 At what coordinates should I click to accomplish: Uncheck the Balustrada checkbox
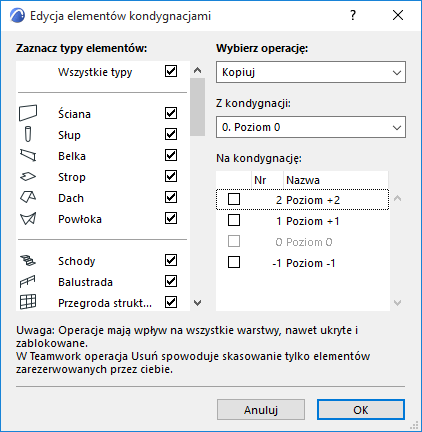point(171,281)
